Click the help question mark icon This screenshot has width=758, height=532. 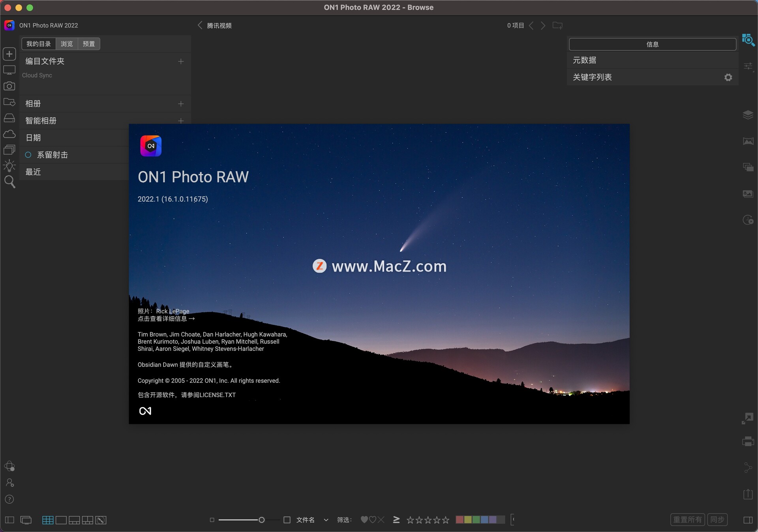(x=9, y=499)
